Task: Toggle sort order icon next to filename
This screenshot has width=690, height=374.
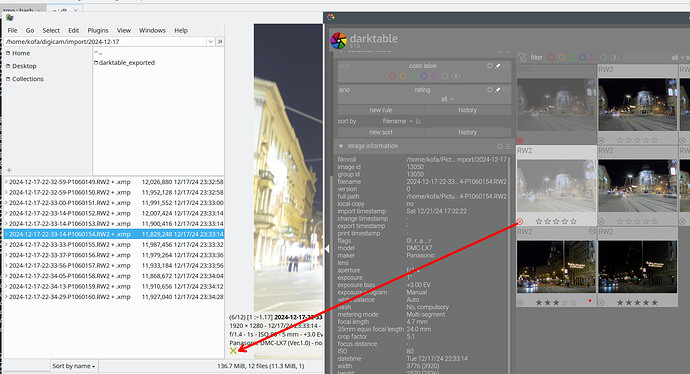Action: 419,121
